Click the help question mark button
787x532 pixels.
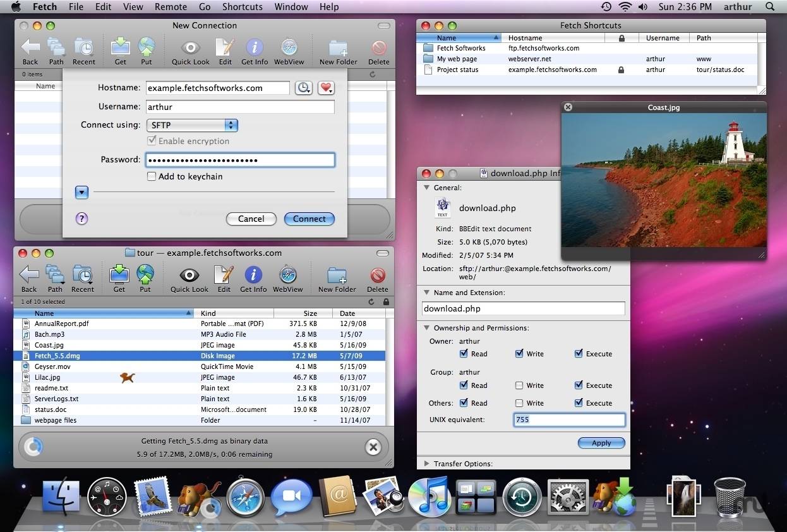pos(81,219)
